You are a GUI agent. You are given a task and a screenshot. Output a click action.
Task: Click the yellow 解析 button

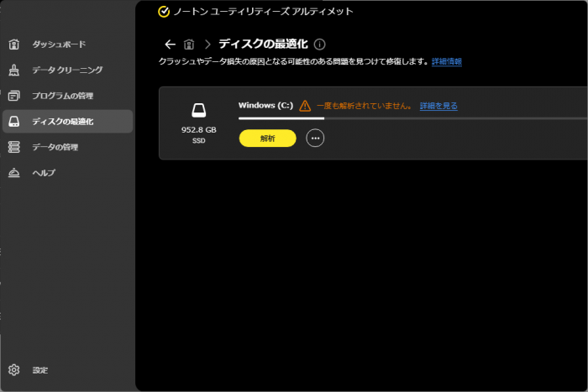coord(268,139)
